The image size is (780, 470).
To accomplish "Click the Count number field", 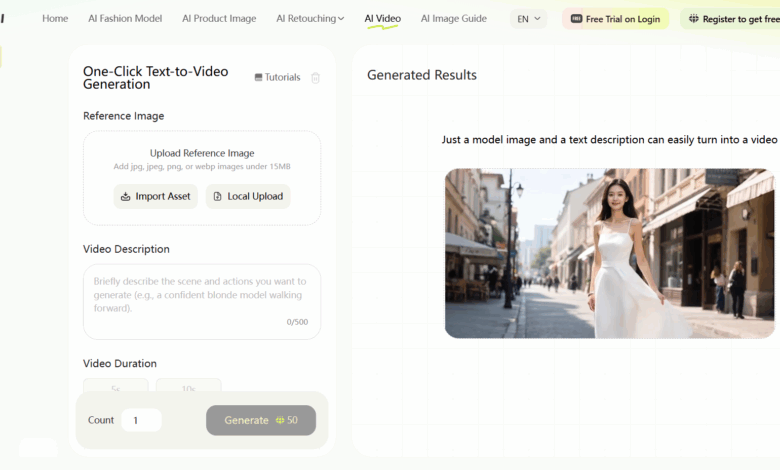I will 141,420.
